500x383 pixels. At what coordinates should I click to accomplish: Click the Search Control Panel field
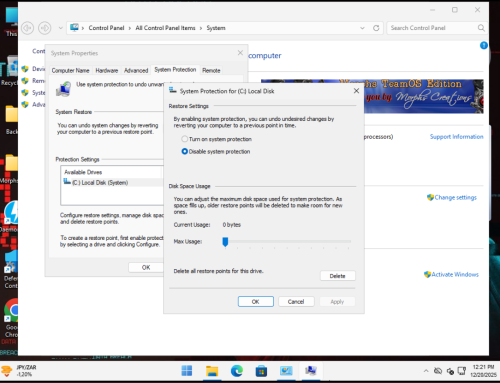432,28
